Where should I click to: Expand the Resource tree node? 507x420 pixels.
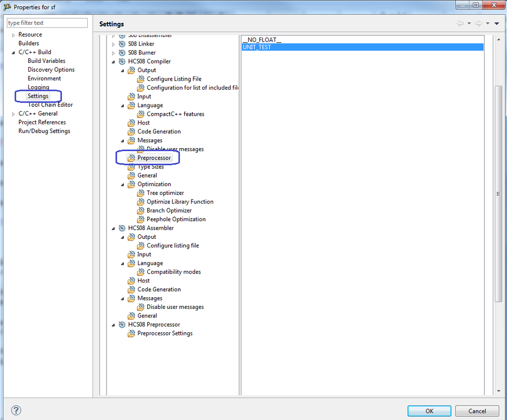(13, 35)
